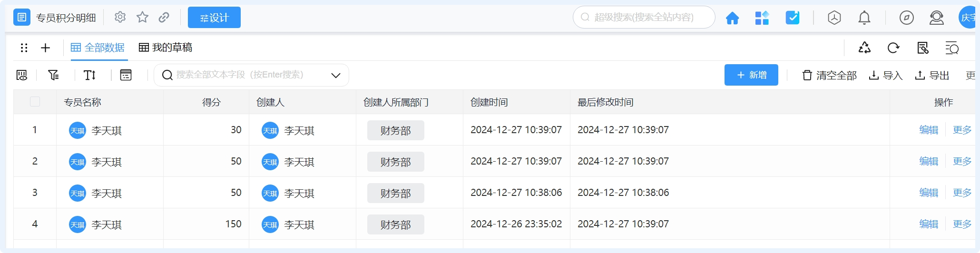Image resolution: width=980 pixels, height=253 pixels.
Task: Refresh the data table
Action: [893, 48]
